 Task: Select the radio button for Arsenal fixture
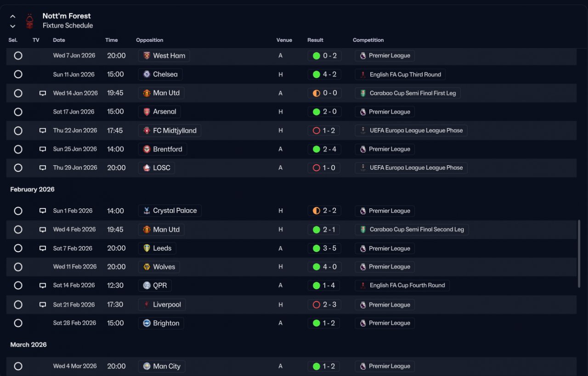coord(18,112)
